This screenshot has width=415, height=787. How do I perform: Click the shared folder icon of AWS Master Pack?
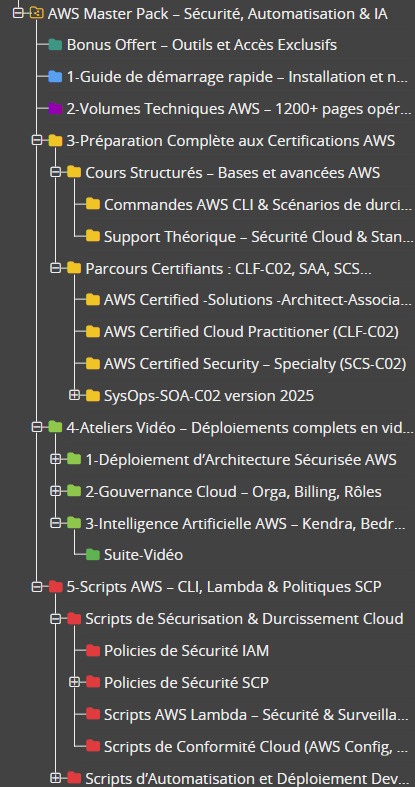[36, 13]
